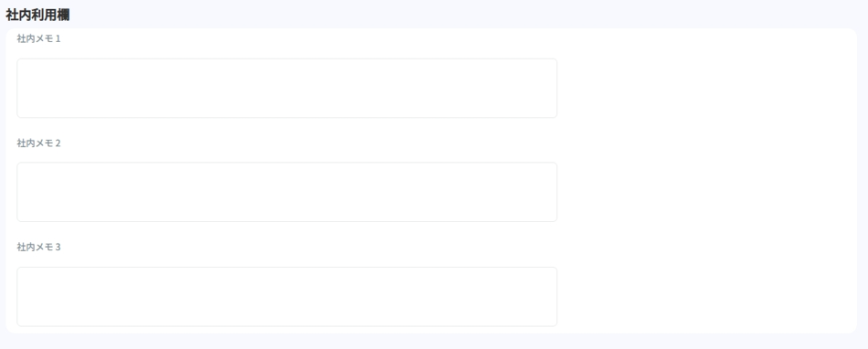The height and width of the screenshot is (349, 868).
Task: Click the text 社内メモ 3 above third box
Action: click(x=38, y=247)
